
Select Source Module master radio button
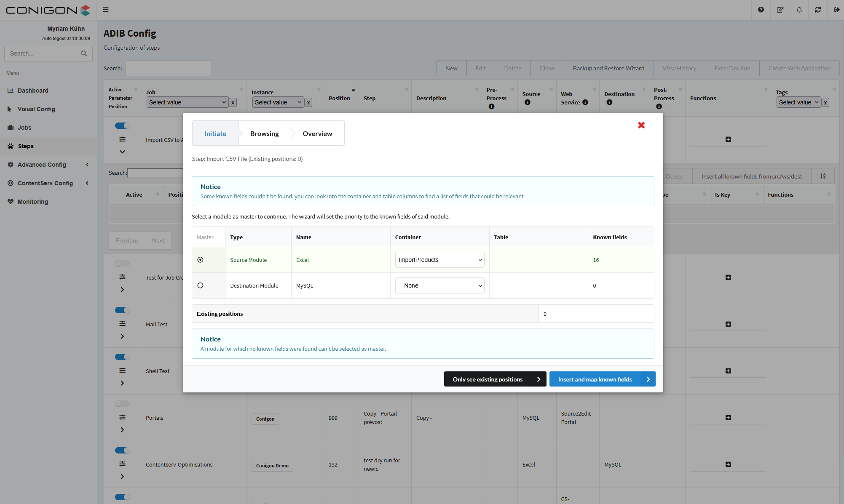(x=200, y=260)
